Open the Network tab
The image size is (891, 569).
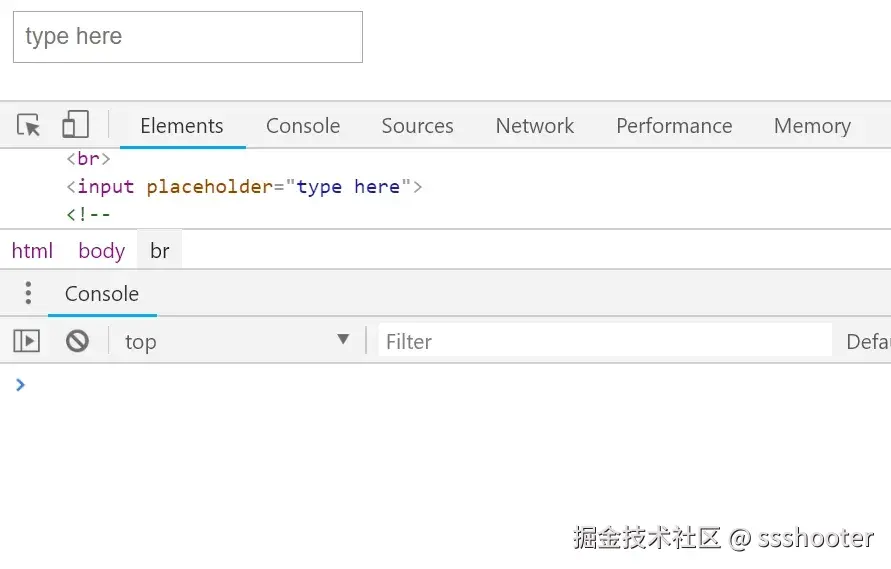tap(535, 126)
